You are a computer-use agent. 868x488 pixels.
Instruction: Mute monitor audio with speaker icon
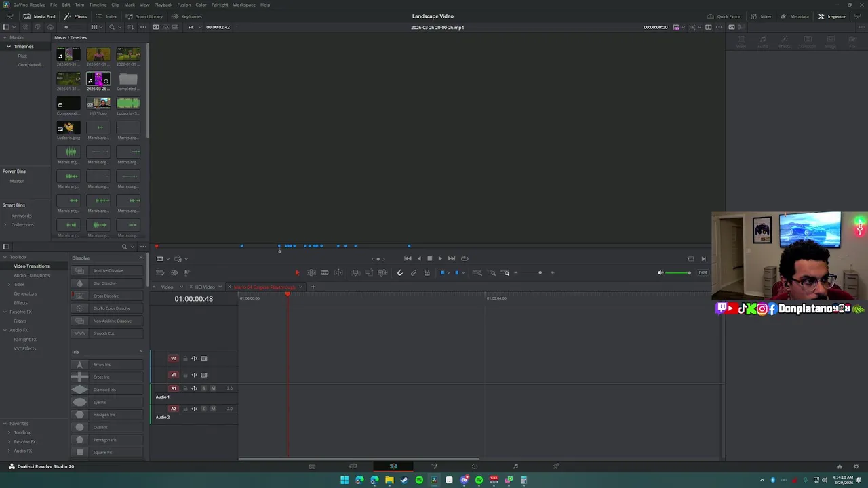pyautogui.click(x=660, y=272)
